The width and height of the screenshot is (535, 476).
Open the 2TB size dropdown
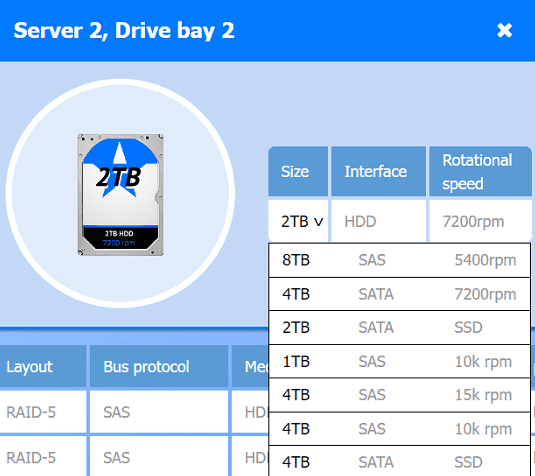pos(302,221)
